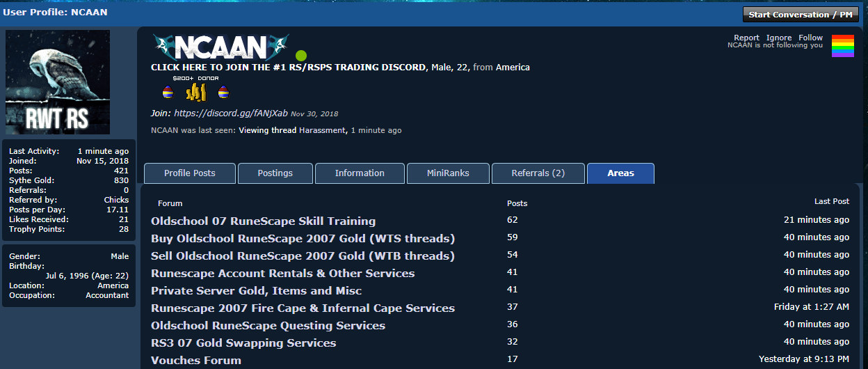The height and width of the screenshot is (369, 868).
Task: Click the Yesterday at 9:13 PM timestamp
Action: [x=804, y=359]
